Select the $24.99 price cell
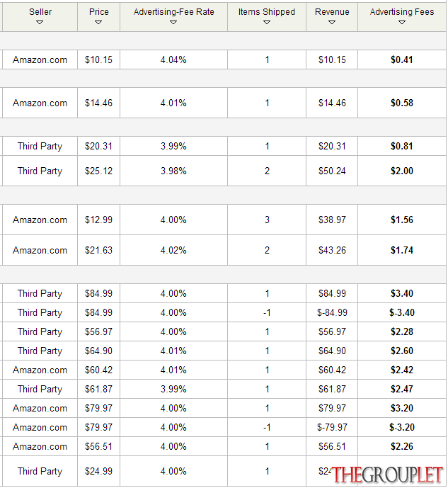This screenshot has width=448, height=488. click(x=98, y=471)
